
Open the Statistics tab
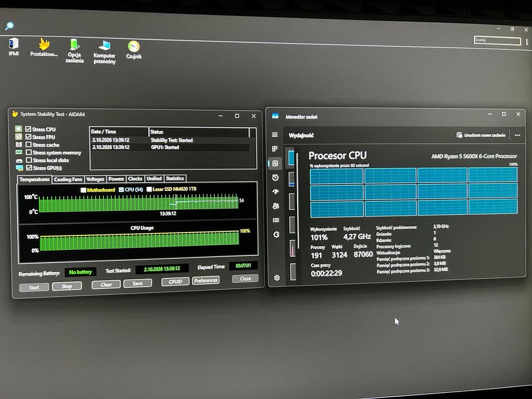tap(174, 178)
